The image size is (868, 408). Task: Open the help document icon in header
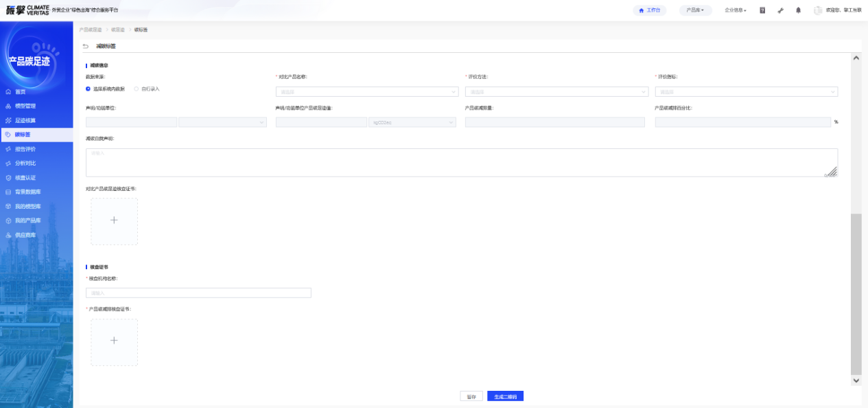[x=762, y=10]
